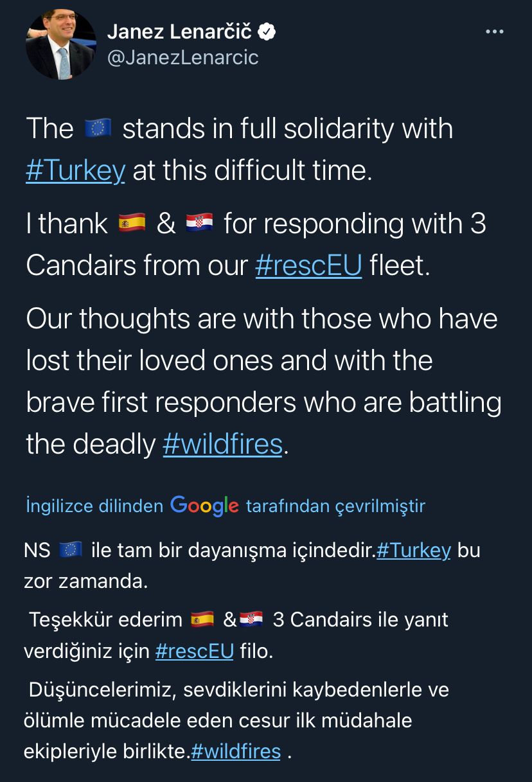
Task: Open the #Turkey hashtag in the English tweet
Action: 75,172
